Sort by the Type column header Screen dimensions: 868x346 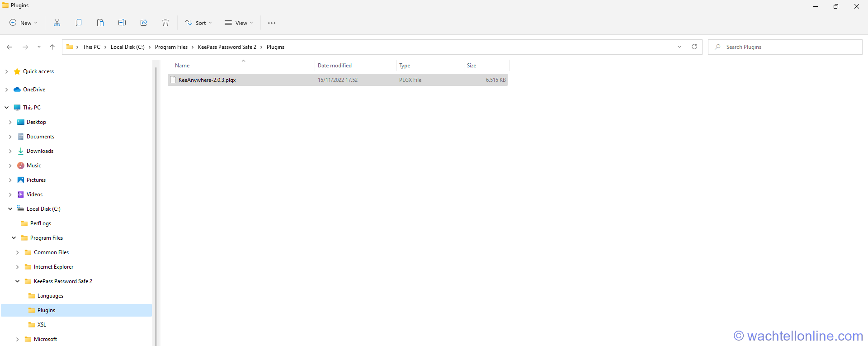[x=405, y=66]
